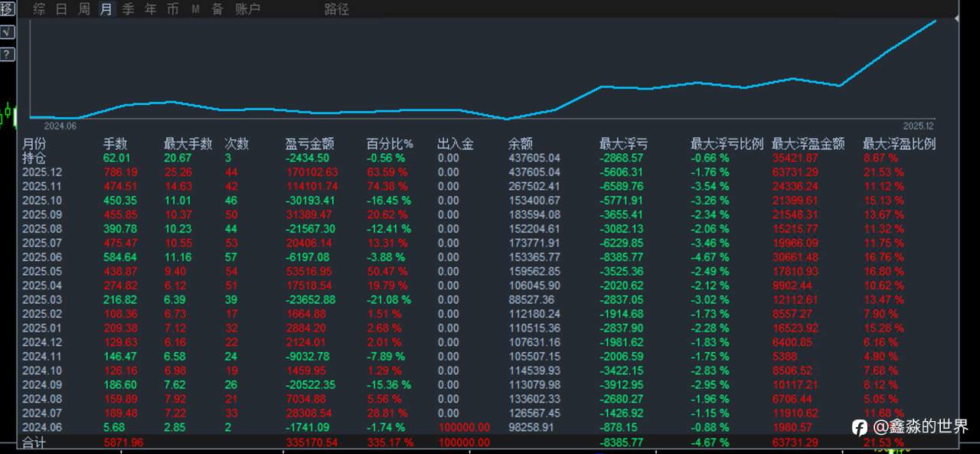Click the 路径 path button
This screenshot has width=980, height=454.
335,9
